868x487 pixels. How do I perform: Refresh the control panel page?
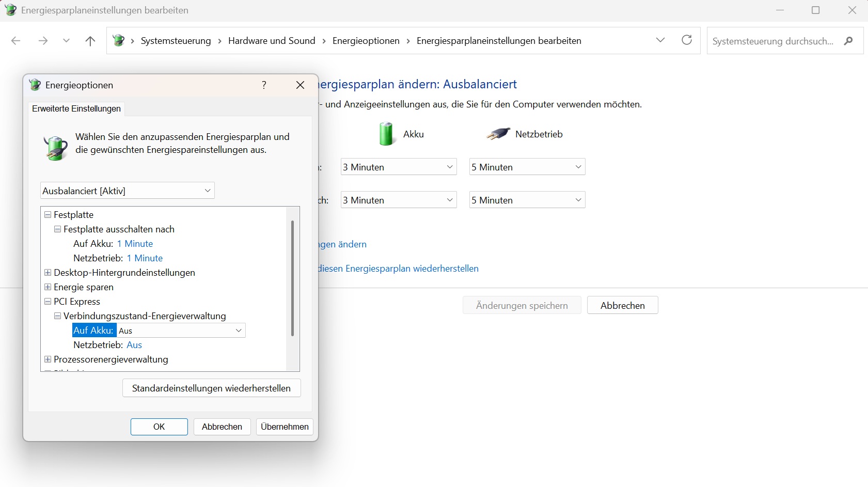click(686, 40)
